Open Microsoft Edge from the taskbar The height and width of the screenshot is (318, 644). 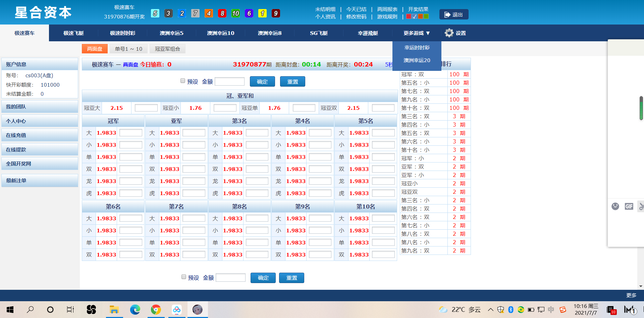coord(135,309)
